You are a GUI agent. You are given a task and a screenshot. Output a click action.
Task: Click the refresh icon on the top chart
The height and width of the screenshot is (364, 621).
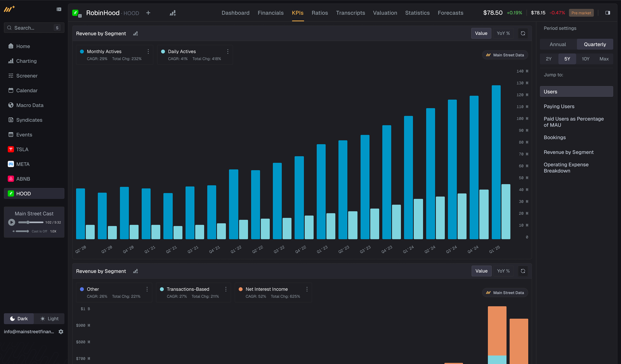523,33
